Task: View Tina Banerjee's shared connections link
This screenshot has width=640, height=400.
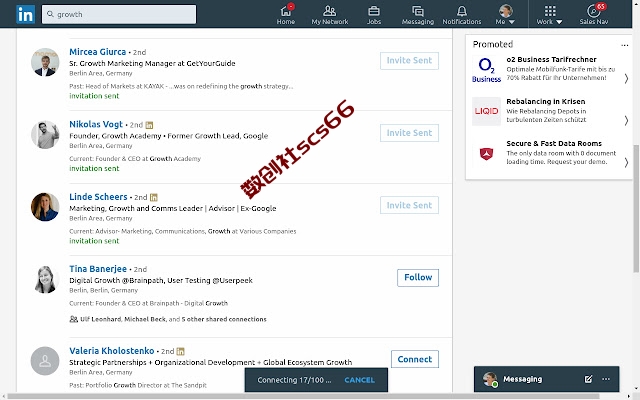Action: tap(173, 319)
